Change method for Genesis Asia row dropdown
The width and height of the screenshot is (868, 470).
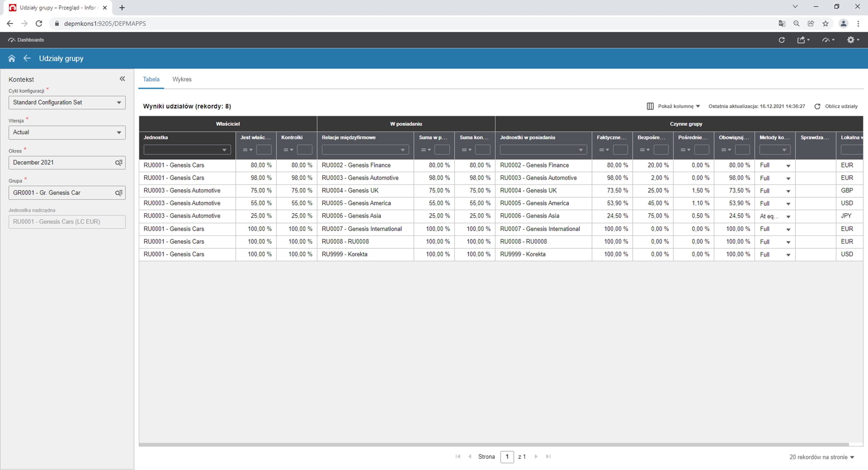[x=788, y=217]
